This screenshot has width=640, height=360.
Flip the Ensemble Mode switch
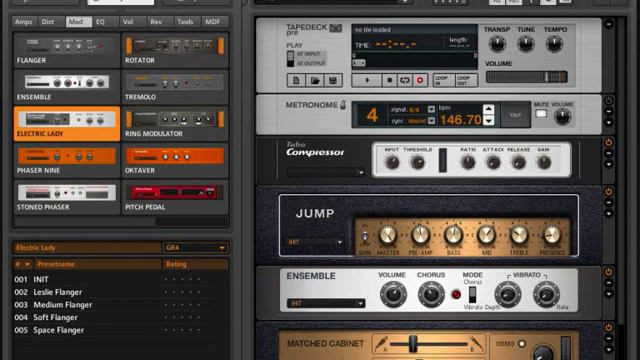(472, 294)
